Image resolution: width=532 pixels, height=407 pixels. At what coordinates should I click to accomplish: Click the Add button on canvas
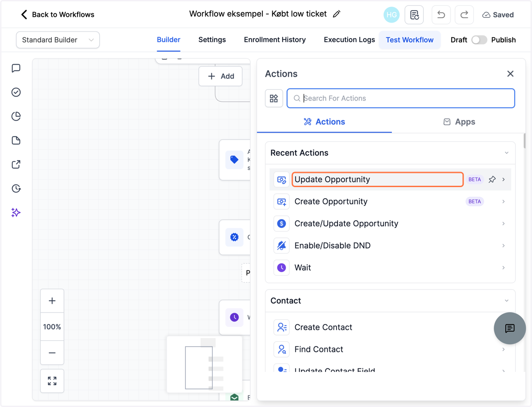[220, 76]
